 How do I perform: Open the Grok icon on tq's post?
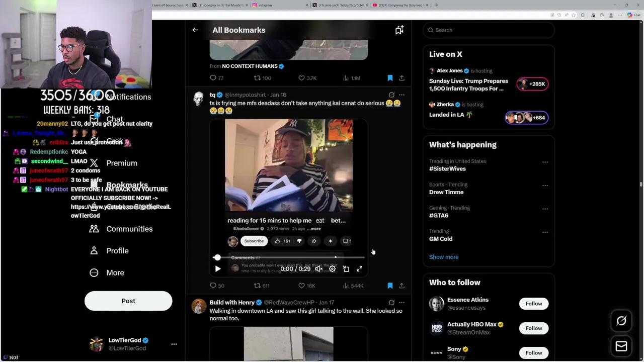(391, 95)
